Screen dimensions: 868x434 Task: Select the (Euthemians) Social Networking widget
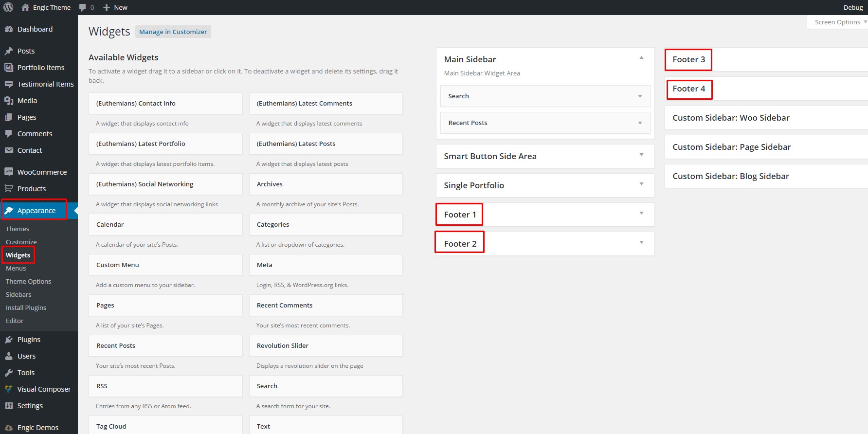coord(165,184)
